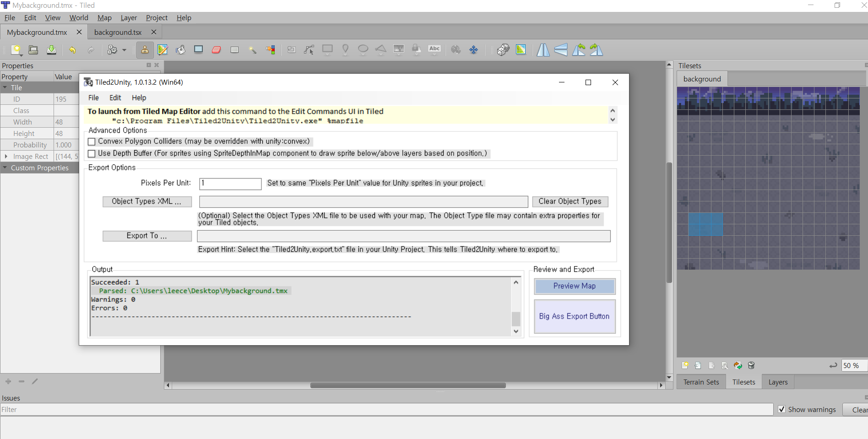Viewport: 868px width, 439px height.
Task: Click the Clear Object Types button
Action: tap(570, 201)
